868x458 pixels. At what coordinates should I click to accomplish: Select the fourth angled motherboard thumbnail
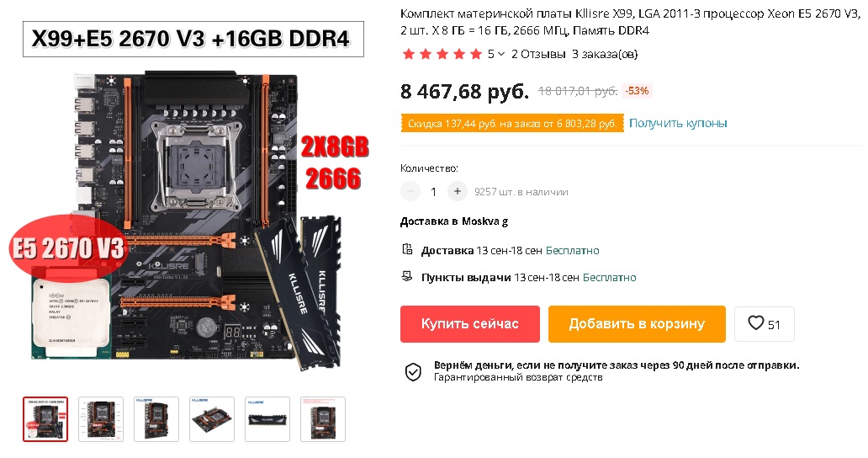point(211,419)
